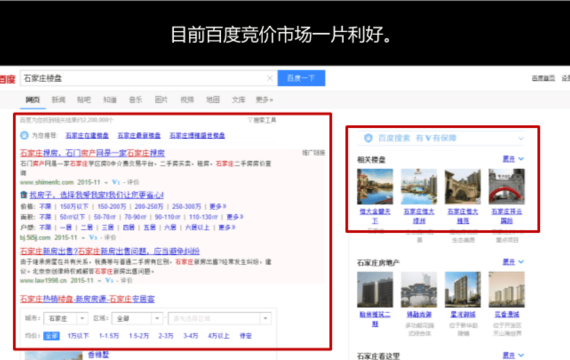The height and width of the screenshot is (360, 570).
Task: Click the shield icon beside 百度搜索 有V有保障
Action: 368,138
